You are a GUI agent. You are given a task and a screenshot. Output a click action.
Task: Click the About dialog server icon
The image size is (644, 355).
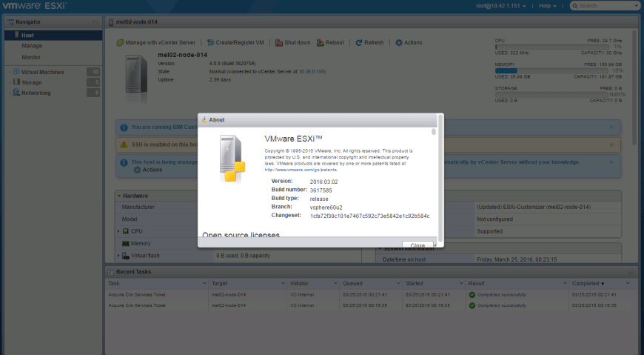(232, 159)
